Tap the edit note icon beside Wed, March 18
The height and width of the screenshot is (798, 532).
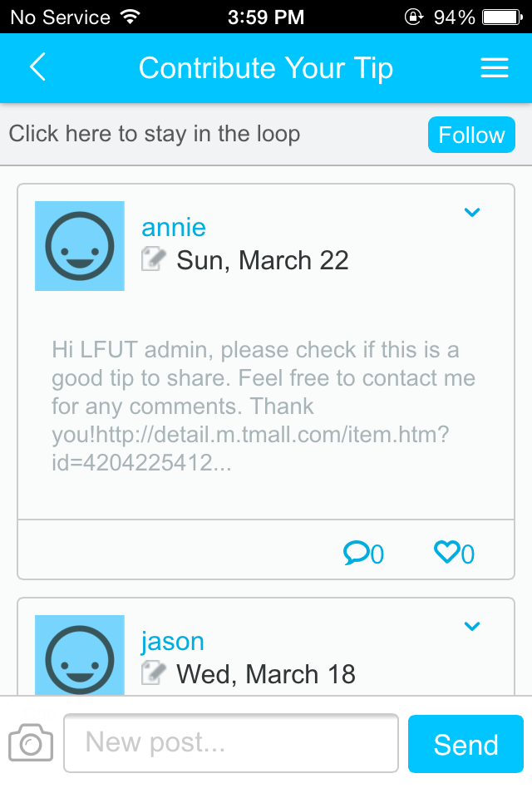(154, 672)
